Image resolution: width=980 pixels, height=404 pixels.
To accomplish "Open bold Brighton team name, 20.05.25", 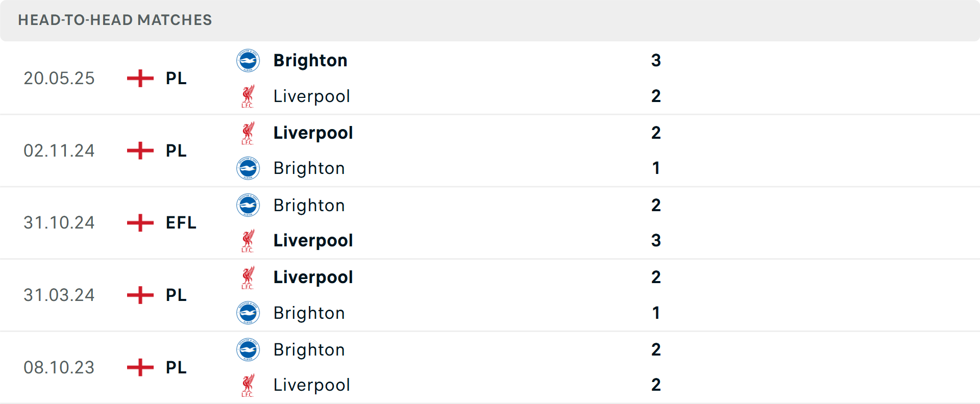I will (x=310, y=61).
